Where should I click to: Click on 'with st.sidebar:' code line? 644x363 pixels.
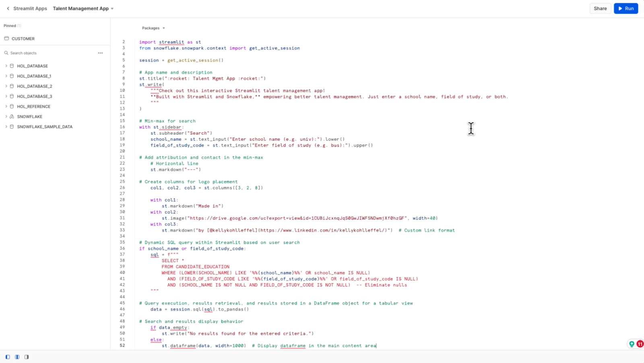coord(161,127)
